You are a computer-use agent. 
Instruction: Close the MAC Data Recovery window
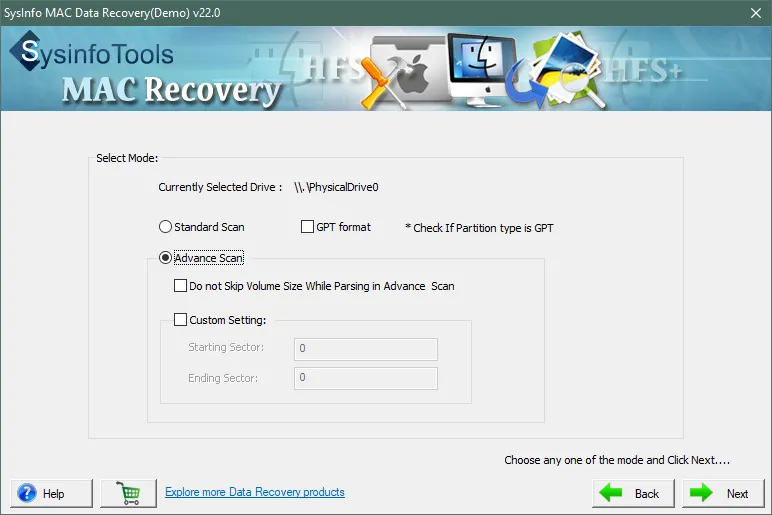755,12
